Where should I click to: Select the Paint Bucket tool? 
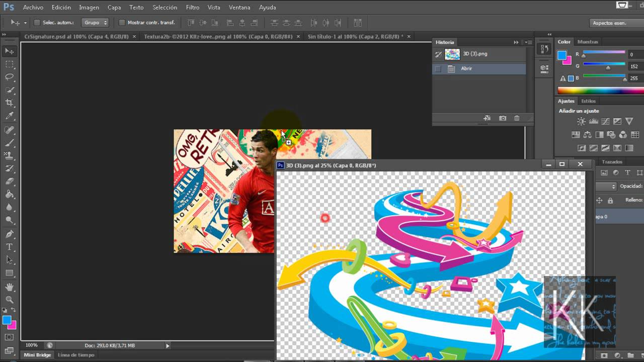(9, 195)
